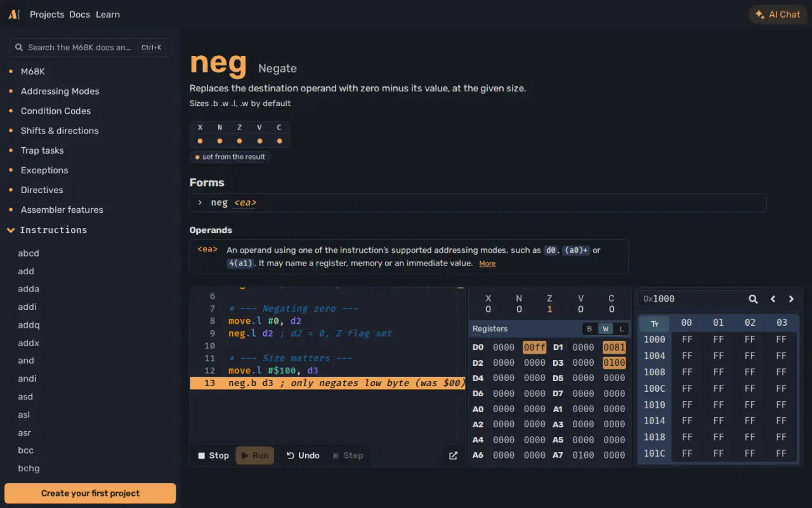Click the 0x1000 memory address field
This screenshot has height=508, width=812.
[x=691, y=299]
